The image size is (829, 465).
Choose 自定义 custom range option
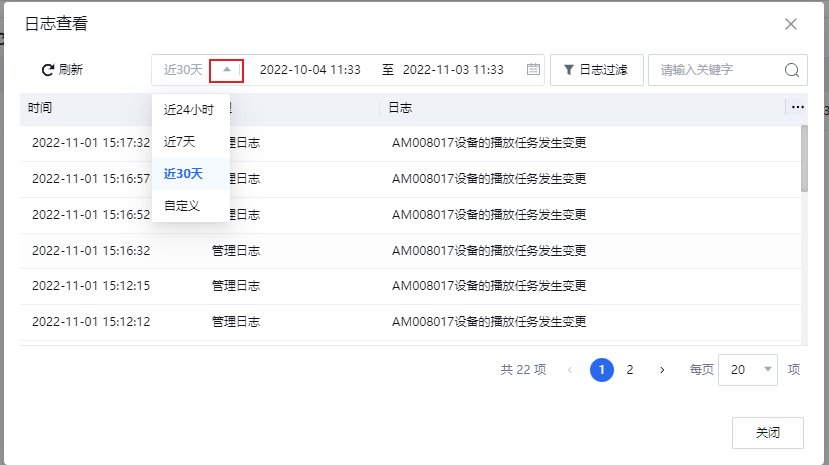pyautogui.click(x=182, y=205)
